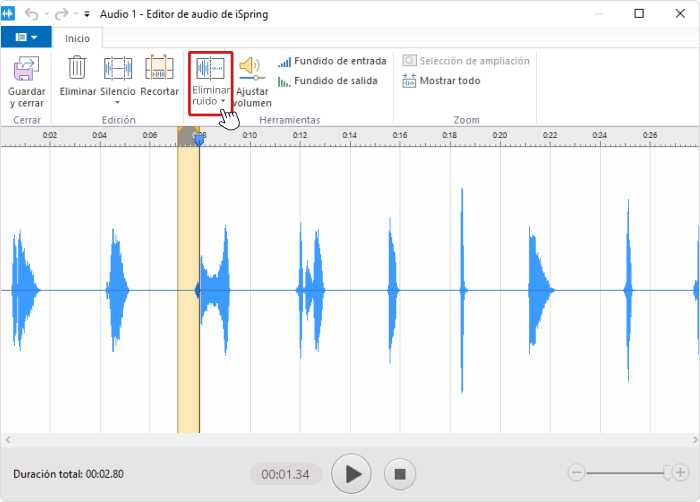Open the blue application file menu
Image resolution: width=700 pixels, height=502 pixels.
[x=26, y=37]
